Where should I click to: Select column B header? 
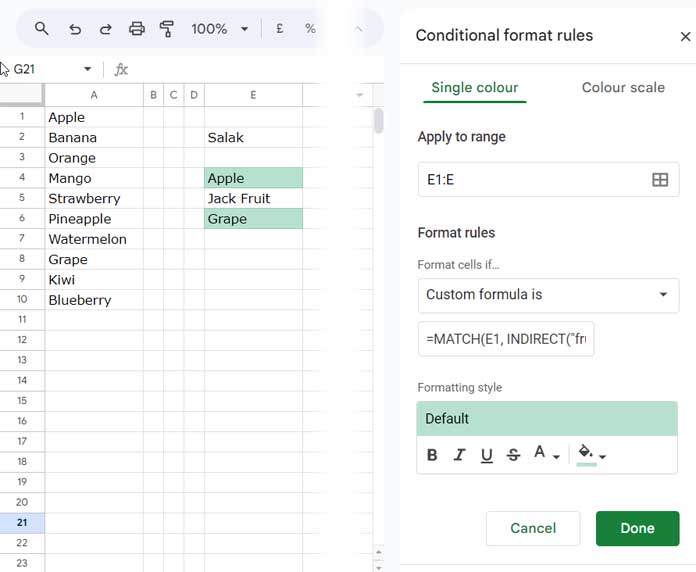point(153,95)
